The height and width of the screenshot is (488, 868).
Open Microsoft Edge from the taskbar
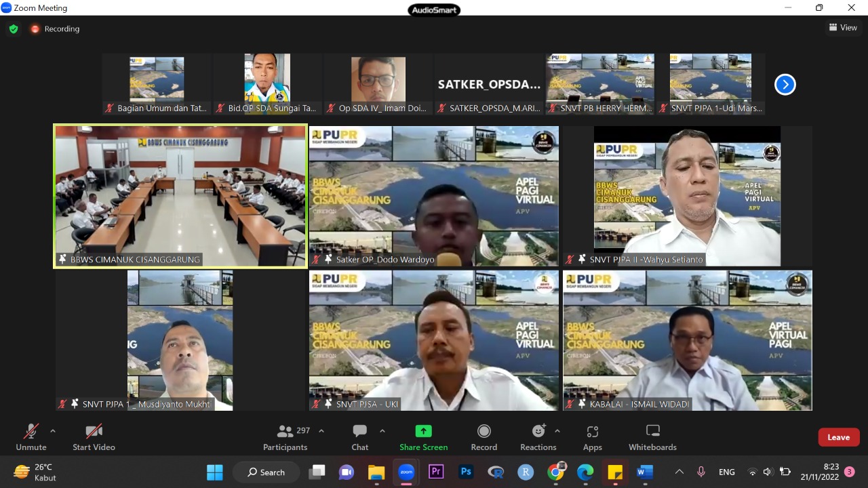coord(585,472)
